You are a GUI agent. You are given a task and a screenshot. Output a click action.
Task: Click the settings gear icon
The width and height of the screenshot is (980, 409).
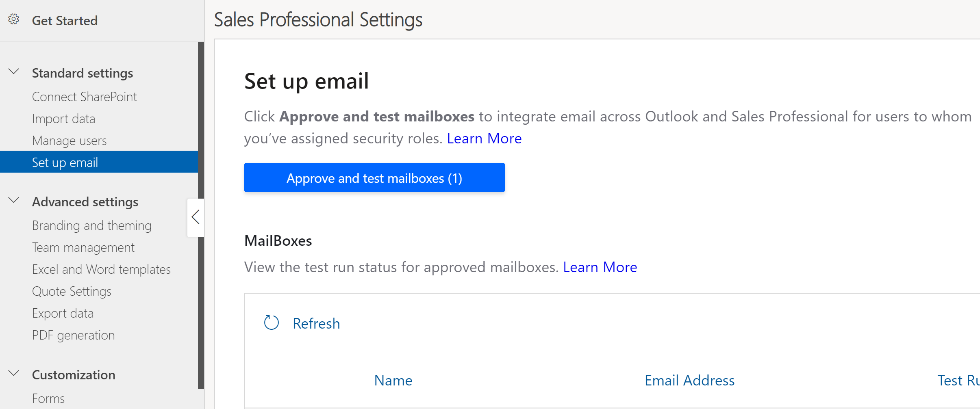click(x=13, y=19)
